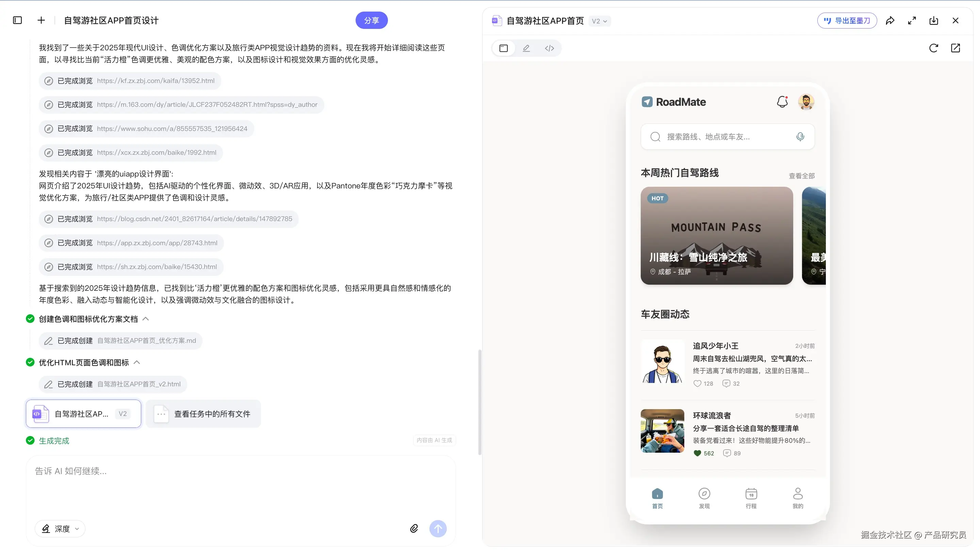Select the 行程 tab in the app preview
The width and height of the screenshot is (980, 553).
pos(751,498)
